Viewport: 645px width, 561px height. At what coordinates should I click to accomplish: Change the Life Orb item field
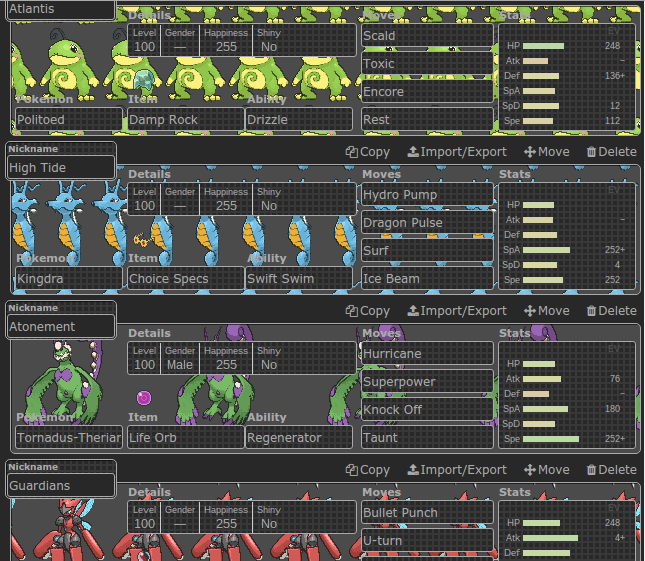[x=186, y=437]
